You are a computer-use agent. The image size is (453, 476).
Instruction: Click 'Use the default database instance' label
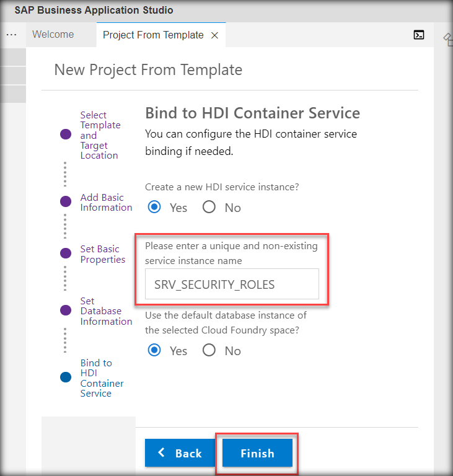pyautogui.click(x=226, y=322)
